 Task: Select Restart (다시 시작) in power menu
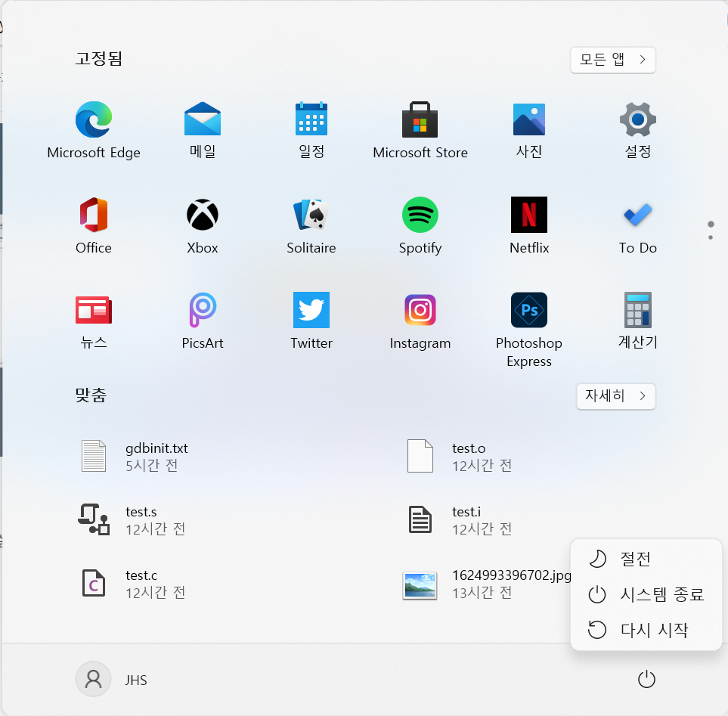tap(646, 630)
